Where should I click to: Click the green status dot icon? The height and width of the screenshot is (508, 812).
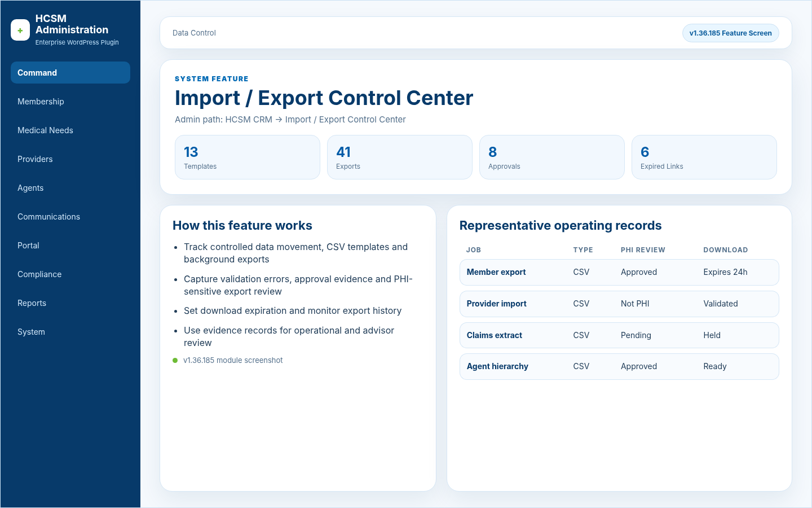click(x=175, y=361)
